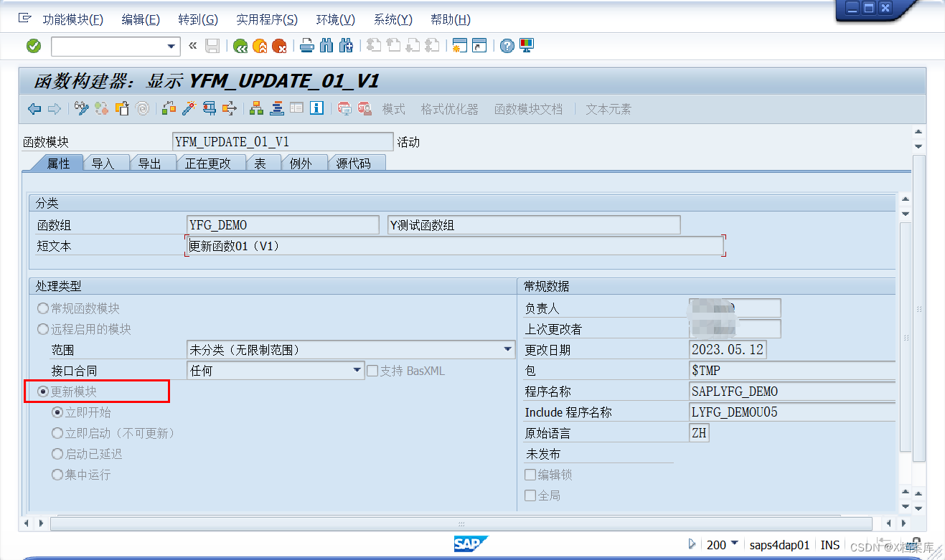Click the Enhance spiral icon

pos(142,109)
